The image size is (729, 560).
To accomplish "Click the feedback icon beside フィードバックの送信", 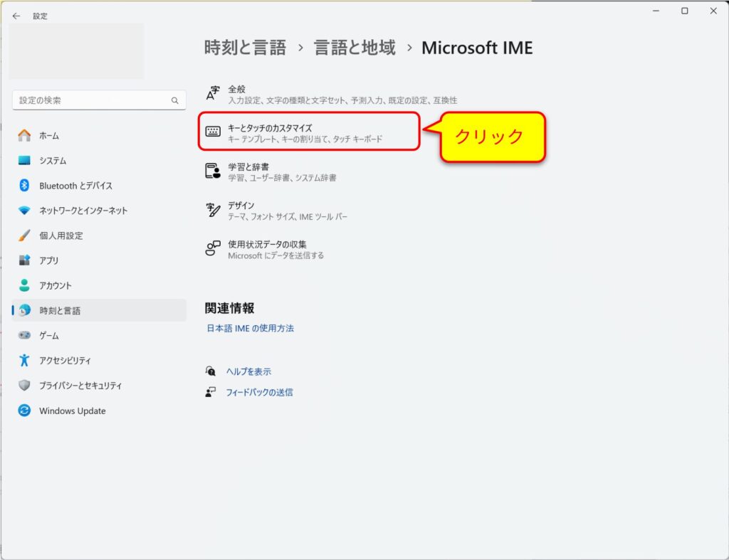I will pos(211,392).
